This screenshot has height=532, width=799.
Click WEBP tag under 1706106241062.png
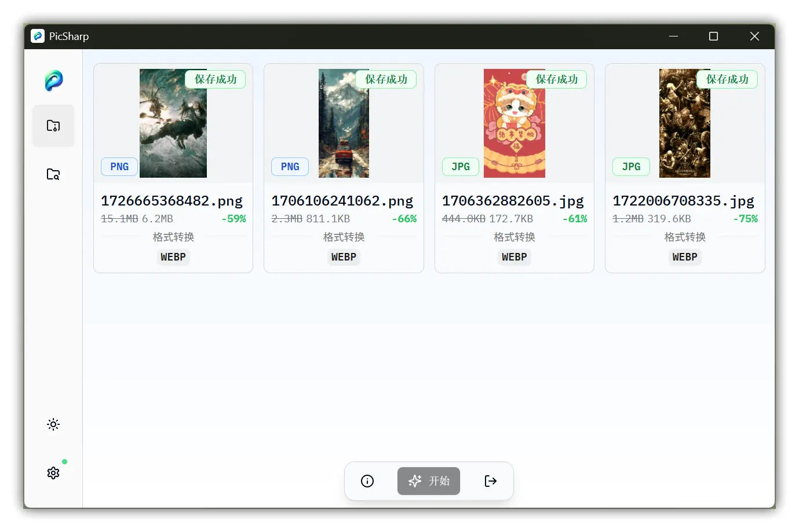coord(344,257)
